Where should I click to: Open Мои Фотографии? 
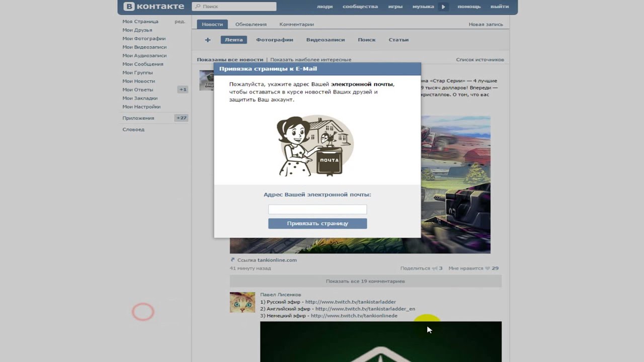pos(144,39)
